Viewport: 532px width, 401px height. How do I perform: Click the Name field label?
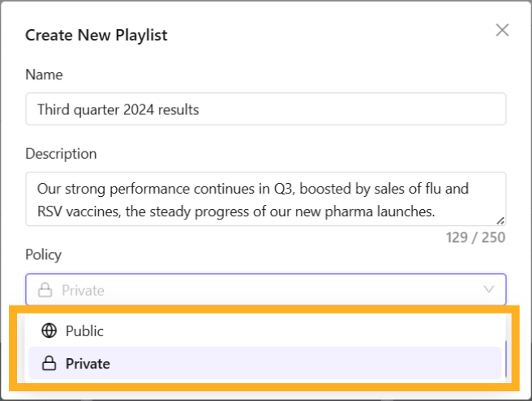(44, 75)
